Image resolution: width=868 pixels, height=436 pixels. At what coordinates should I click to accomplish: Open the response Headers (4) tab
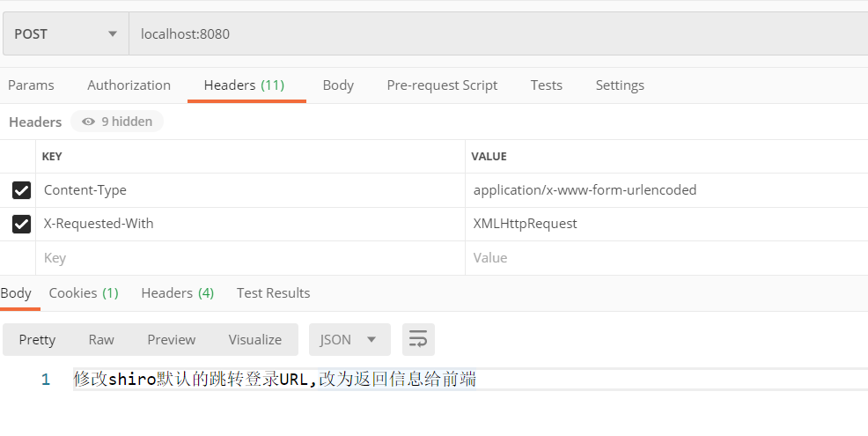pyautogui.click(x=178, y=293)
